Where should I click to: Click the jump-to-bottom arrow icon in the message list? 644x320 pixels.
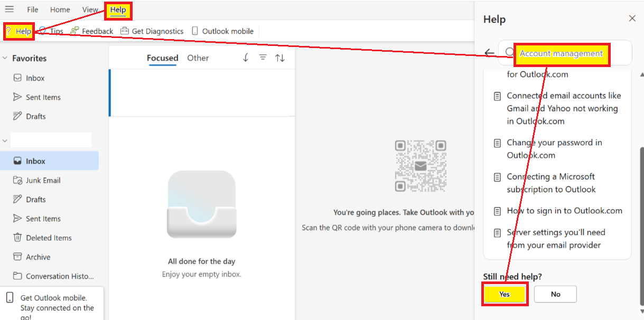(246, 58)
